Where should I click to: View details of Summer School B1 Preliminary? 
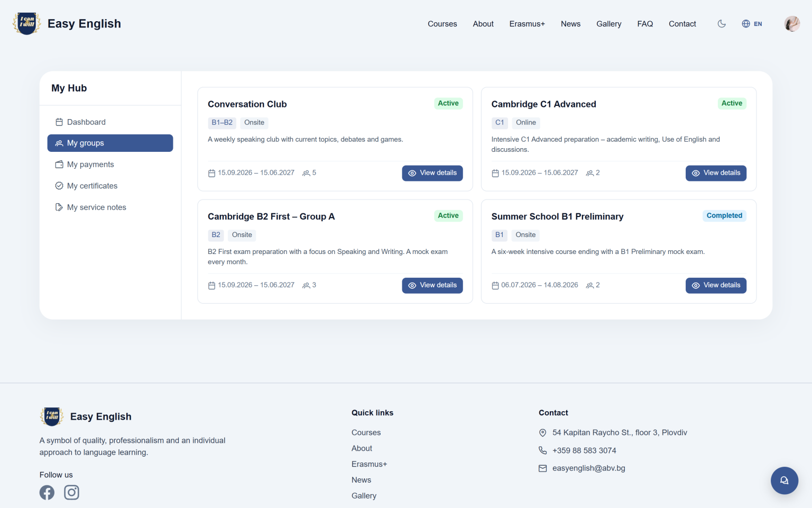coord(716,285)
